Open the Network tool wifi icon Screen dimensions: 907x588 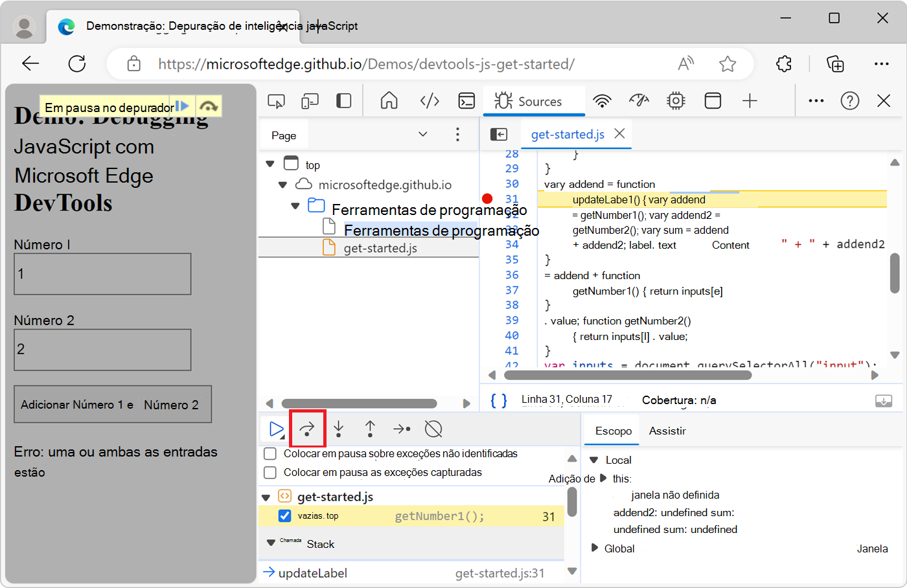pyautogui.click(x=602, y=101)
